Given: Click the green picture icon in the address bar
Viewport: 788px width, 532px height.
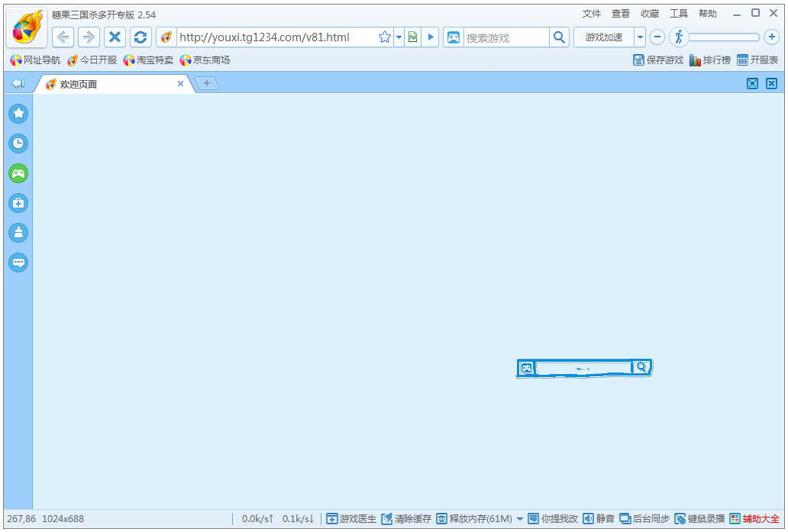Looking at the screenshot, I should click(x=412, y=37).
